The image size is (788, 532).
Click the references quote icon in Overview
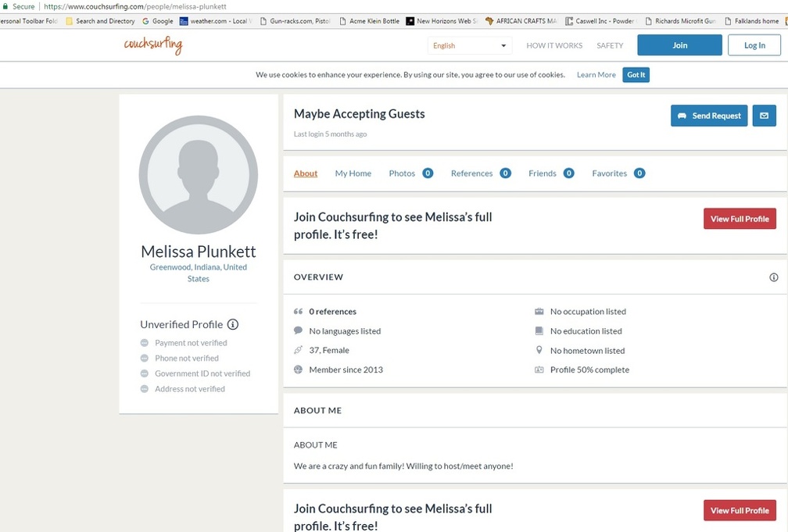pyautogui.click(x=298, y=312)
